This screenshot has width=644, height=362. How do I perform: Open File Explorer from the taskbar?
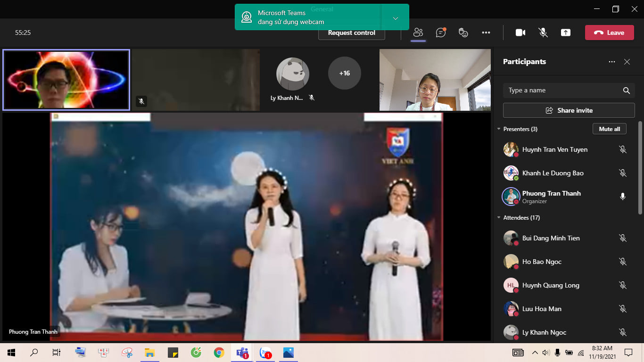click(149, 352)
